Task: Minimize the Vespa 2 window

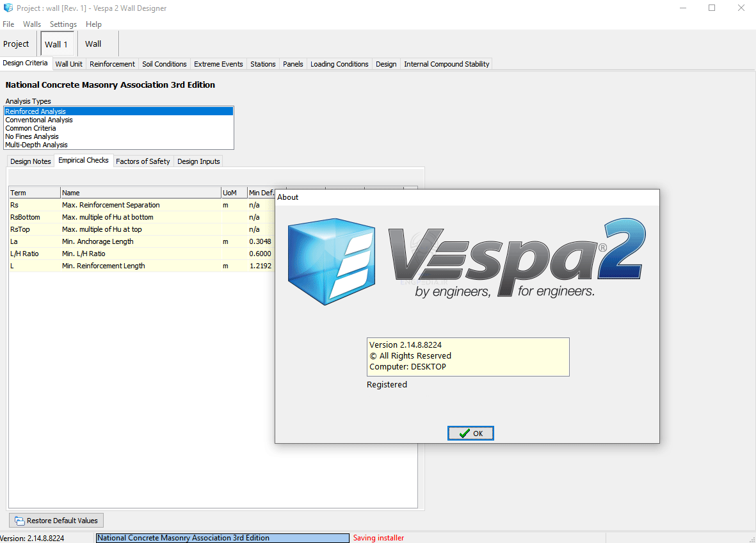Action: click(683, 8)
